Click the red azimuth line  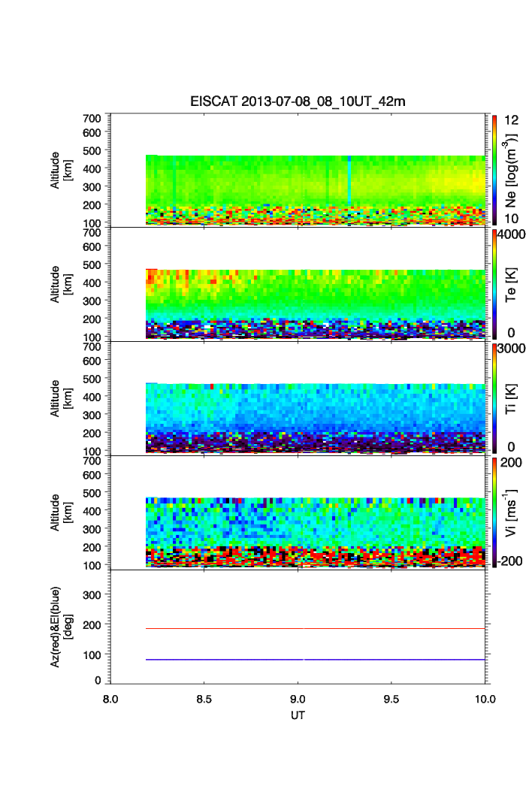tap(316, 628)
